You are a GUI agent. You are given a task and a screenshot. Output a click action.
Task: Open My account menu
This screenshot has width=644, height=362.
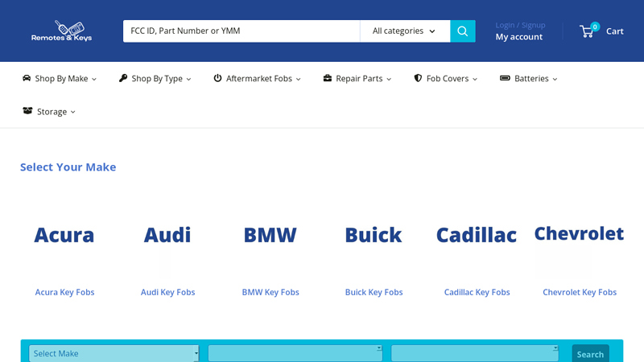point(518,37)
